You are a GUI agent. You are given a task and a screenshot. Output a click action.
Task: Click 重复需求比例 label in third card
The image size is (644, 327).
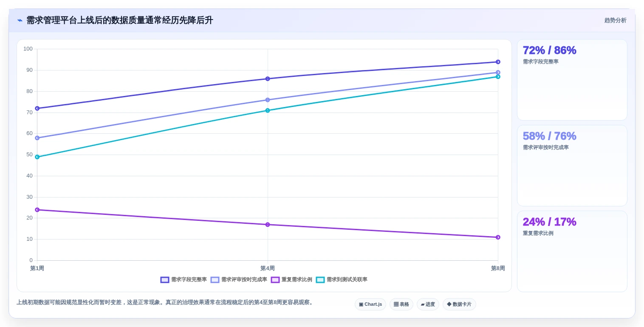click(x=538, y=233)
